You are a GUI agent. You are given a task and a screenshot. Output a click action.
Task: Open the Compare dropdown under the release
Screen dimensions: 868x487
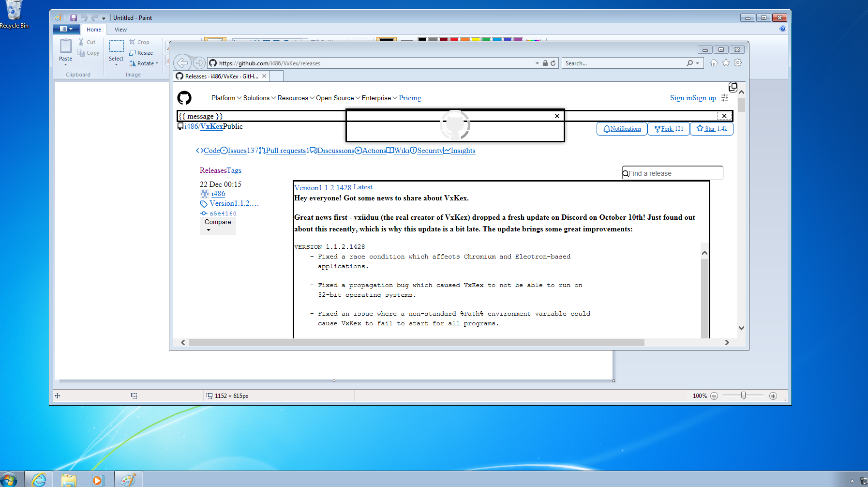[x=218, y=225]
